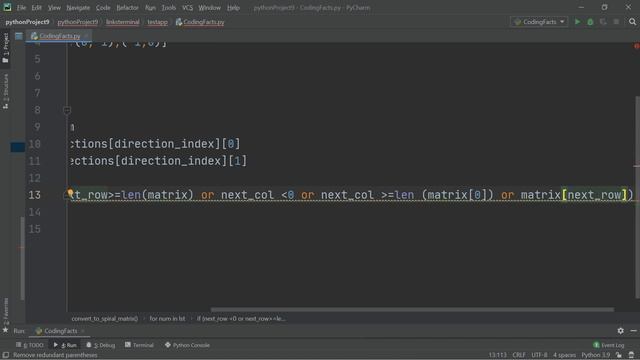Click the underlined pythonProject9 breadcrumb

click(x=78, y=22)
